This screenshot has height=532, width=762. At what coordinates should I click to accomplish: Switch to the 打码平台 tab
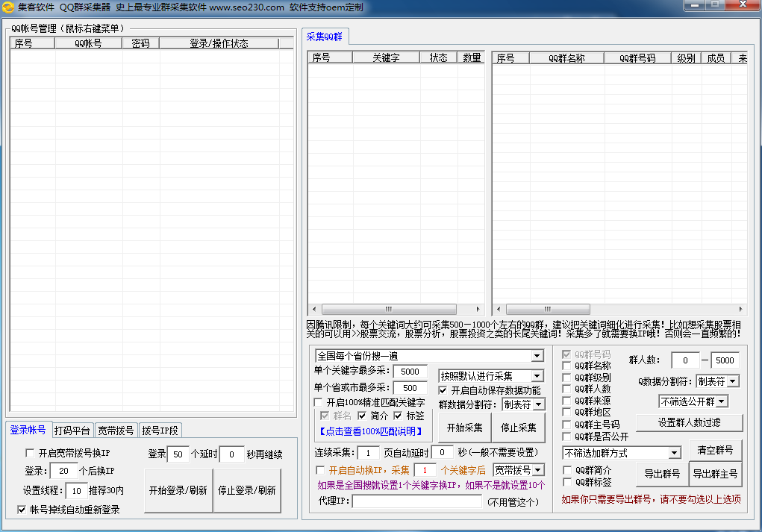pyautogui.click(x=72, y=431)
